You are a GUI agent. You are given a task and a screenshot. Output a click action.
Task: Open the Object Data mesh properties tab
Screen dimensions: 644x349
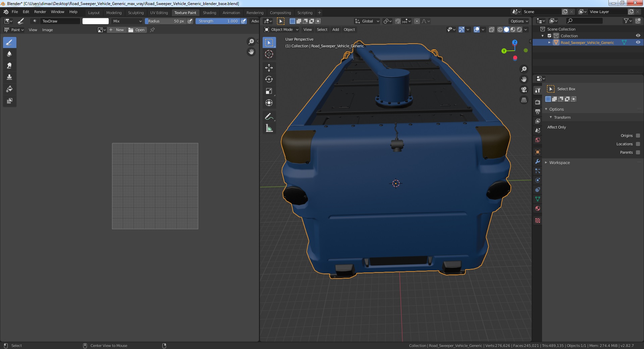538,199
